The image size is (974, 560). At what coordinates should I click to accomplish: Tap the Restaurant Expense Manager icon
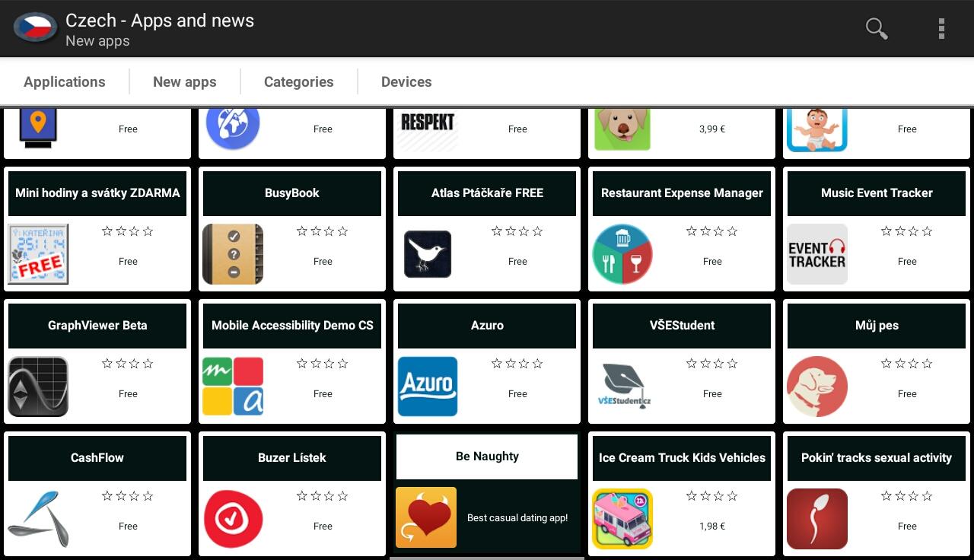(x=622, y=254)
